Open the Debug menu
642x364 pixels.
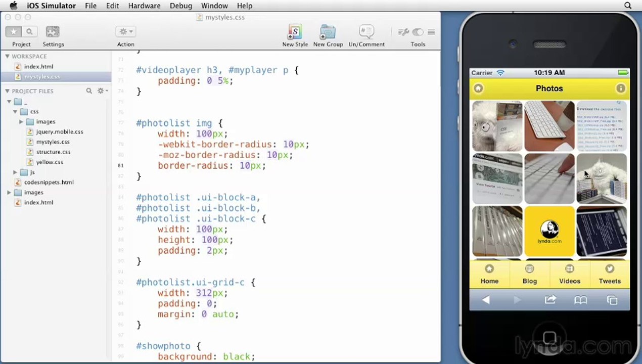click(180, 6)
